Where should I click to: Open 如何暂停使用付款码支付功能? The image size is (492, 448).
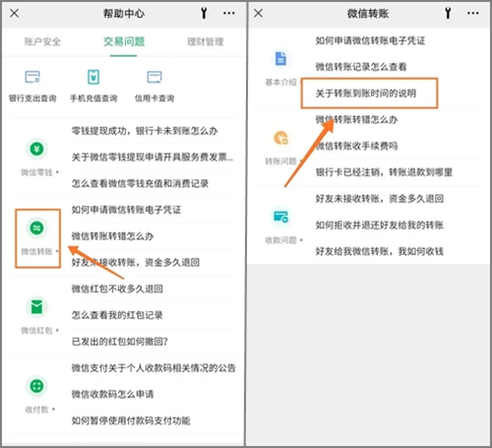click(131, 420)
